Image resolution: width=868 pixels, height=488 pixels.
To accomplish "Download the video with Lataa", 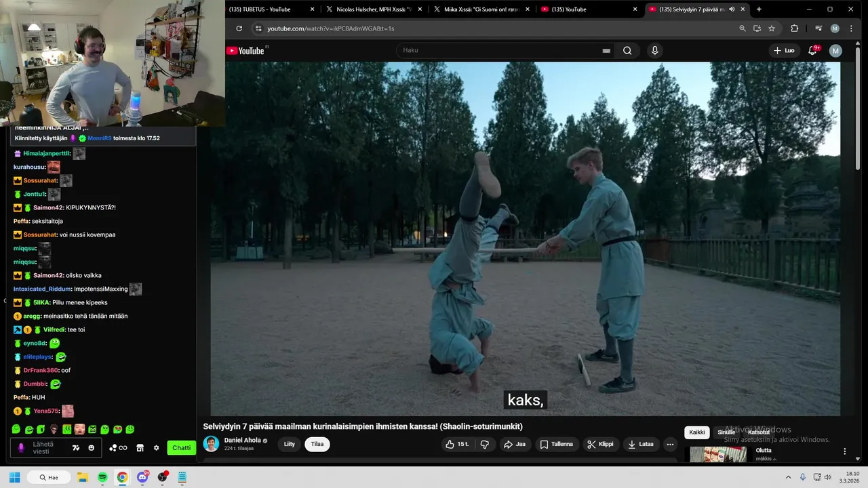I will [x=641, y=444].
